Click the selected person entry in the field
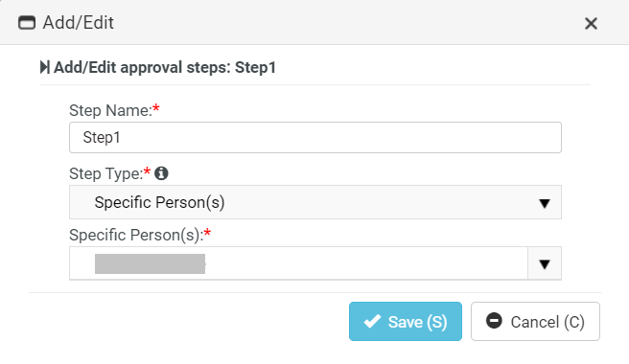Image resolution: width=629 pixels, height=364 pixels. point(150,263)
